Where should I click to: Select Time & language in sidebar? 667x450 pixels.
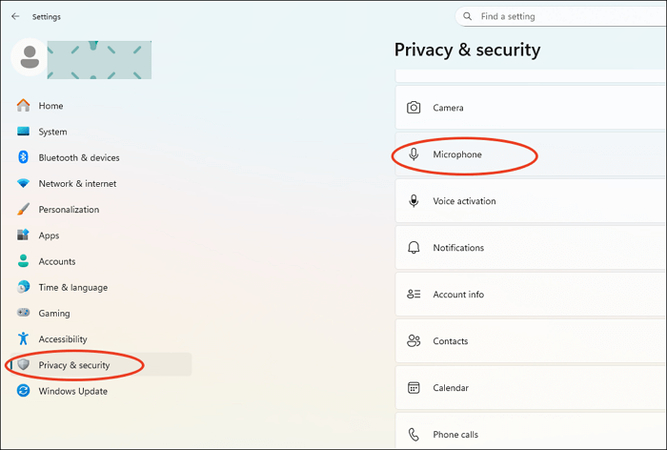73,288
